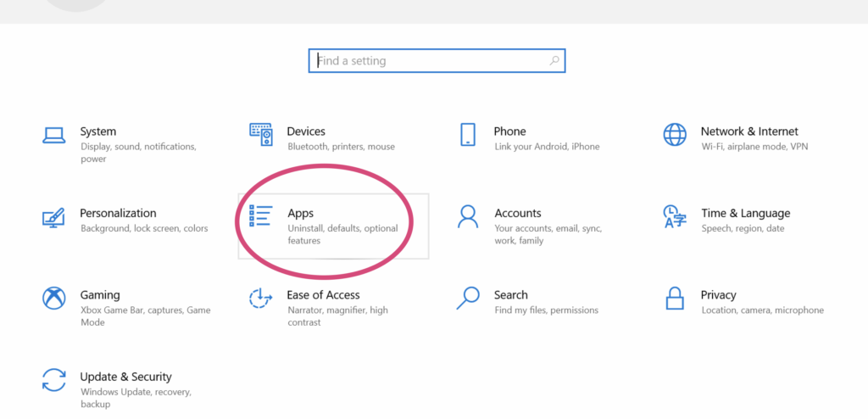868x419 pixels.
Task: Focus the Find a setting field
Action: point(437,60)
